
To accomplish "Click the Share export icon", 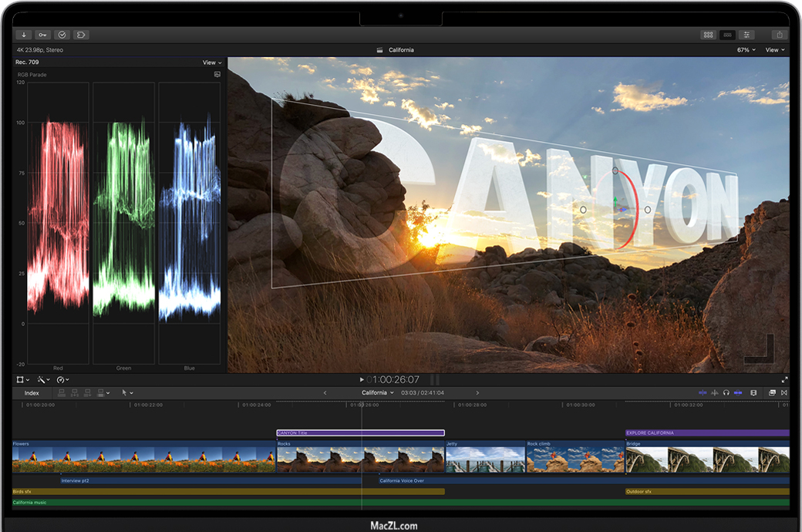I will pyautogui.click(x=779, y=35).
